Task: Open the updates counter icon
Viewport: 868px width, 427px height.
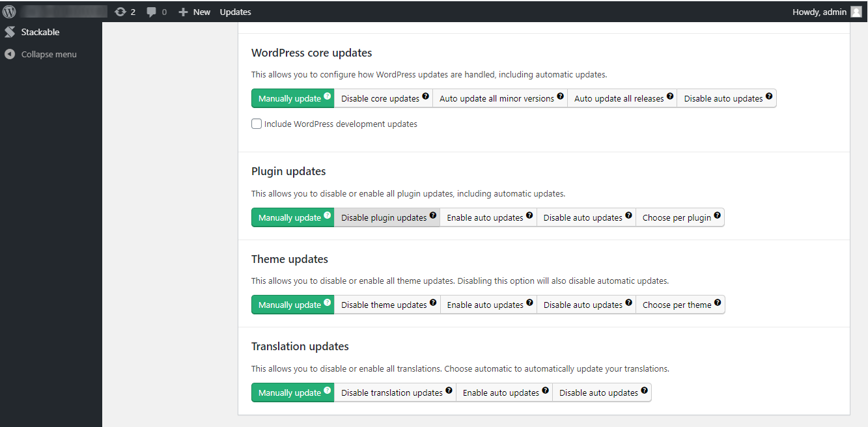Action: tap(120, 12)
